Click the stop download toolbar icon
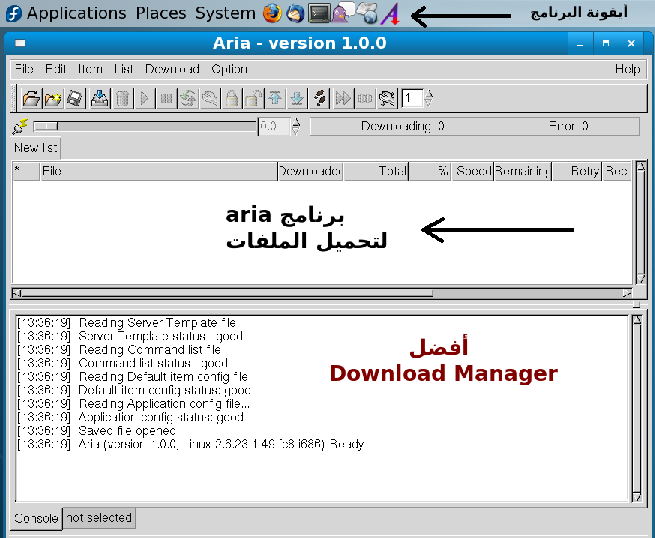Viewport: 655px width, 538px height. click(166, 99)
